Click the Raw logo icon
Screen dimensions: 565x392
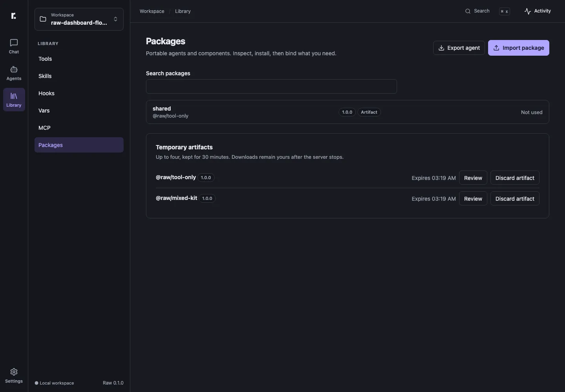coord(14,16)
